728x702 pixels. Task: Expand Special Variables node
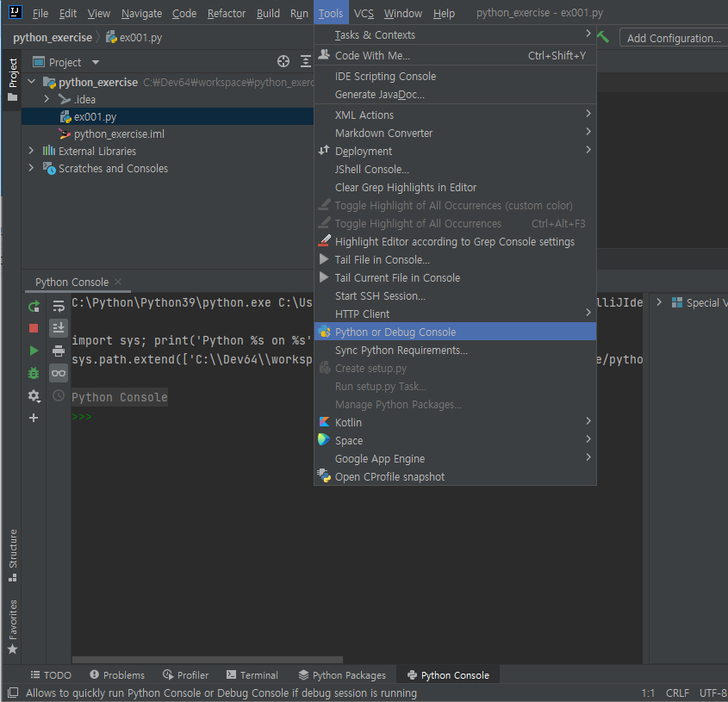659,302
